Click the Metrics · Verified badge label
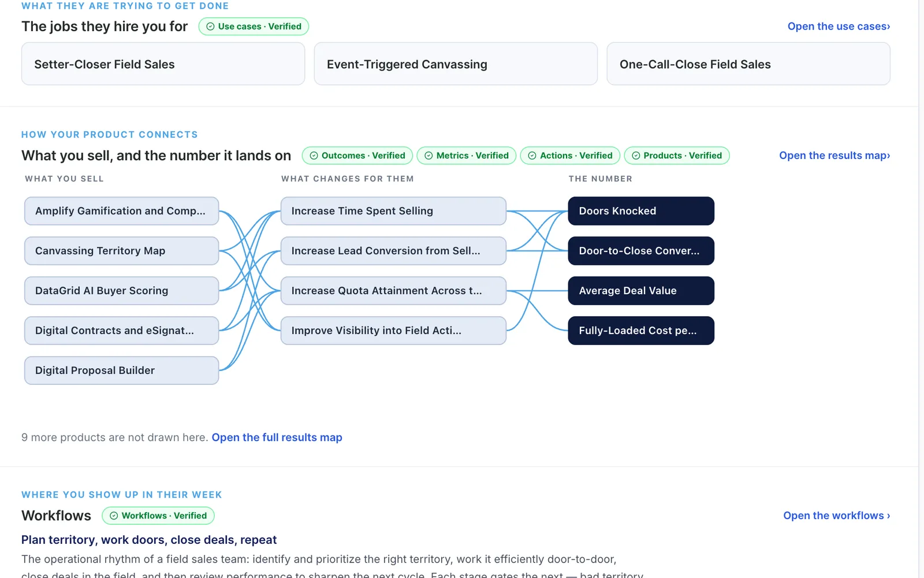Image resolution: width=924 pixels, height=578 pixels. tap(472, 155)
